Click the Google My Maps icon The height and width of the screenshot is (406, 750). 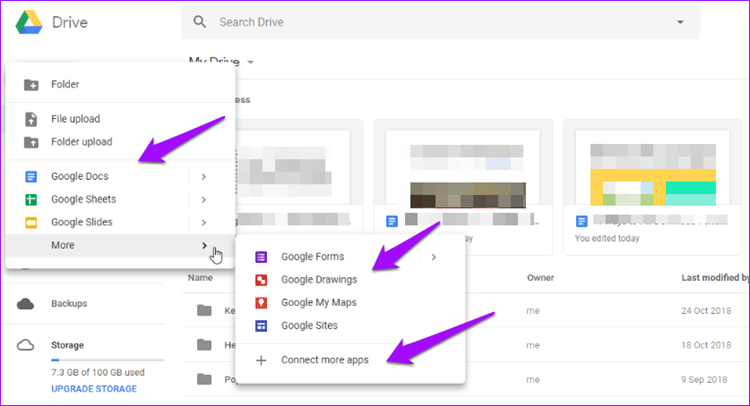(x=261, y=303)
